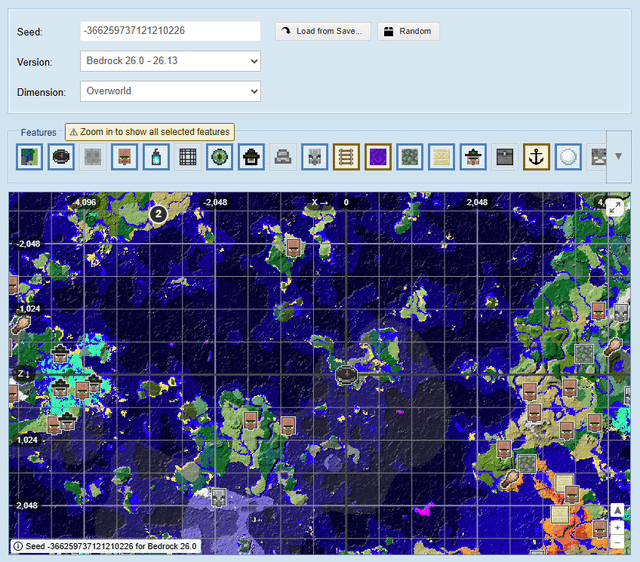640x562 pixels.
Task: Click the cluster marker labeled 2
Action: (157, 213)
